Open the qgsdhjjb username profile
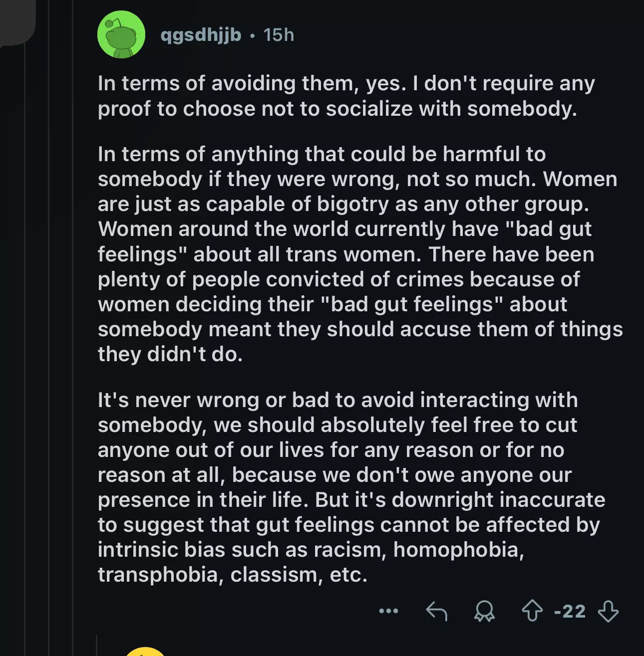This screenshot has width=644, height=656. coord(201,35)
